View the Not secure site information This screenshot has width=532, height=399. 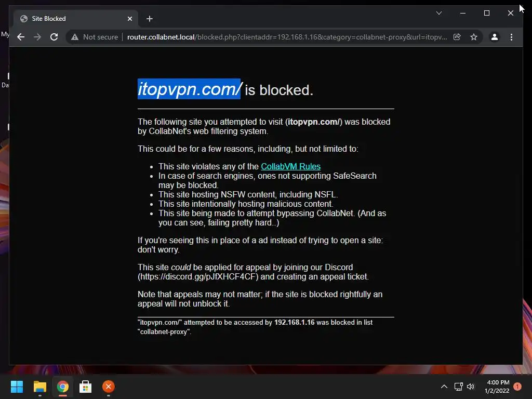click(x=95, y=37)
